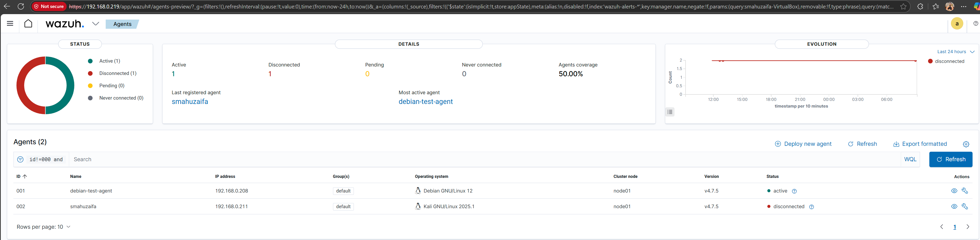Click the Active count 1
The image size is (980, 240).
pyautogui.click(x=173, y=74)
